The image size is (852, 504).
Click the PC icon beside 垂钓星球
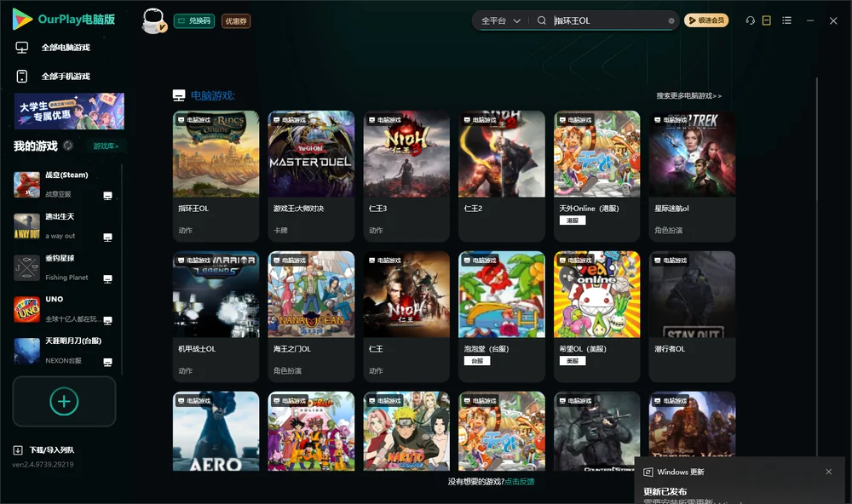point(107,279)
